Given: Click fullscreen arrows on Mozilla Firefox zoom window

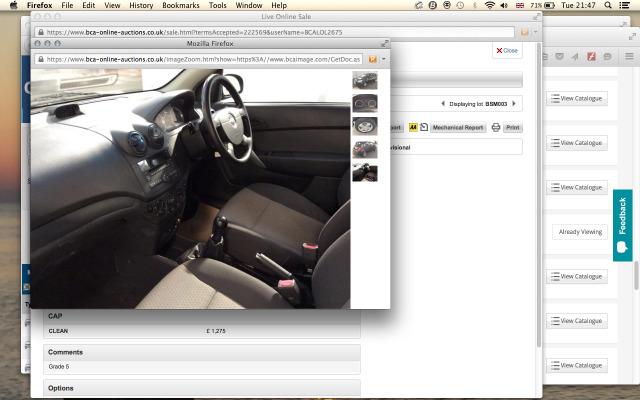Looking at the screenshot, I should coord(384,43).
